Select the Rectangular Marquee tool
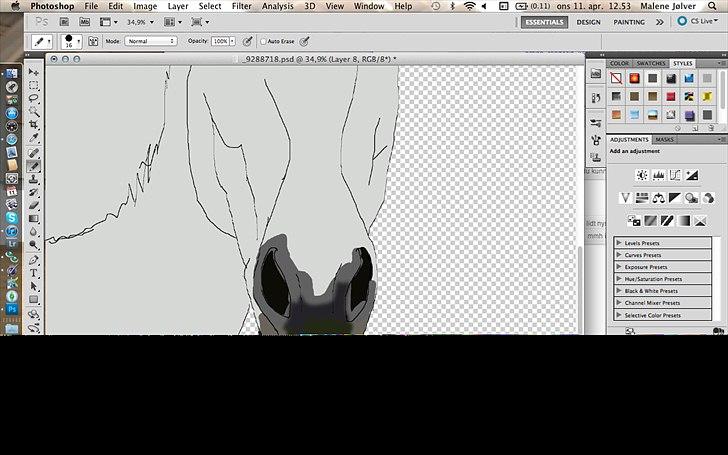The image size is (728, 455). [x=34, y=86]
